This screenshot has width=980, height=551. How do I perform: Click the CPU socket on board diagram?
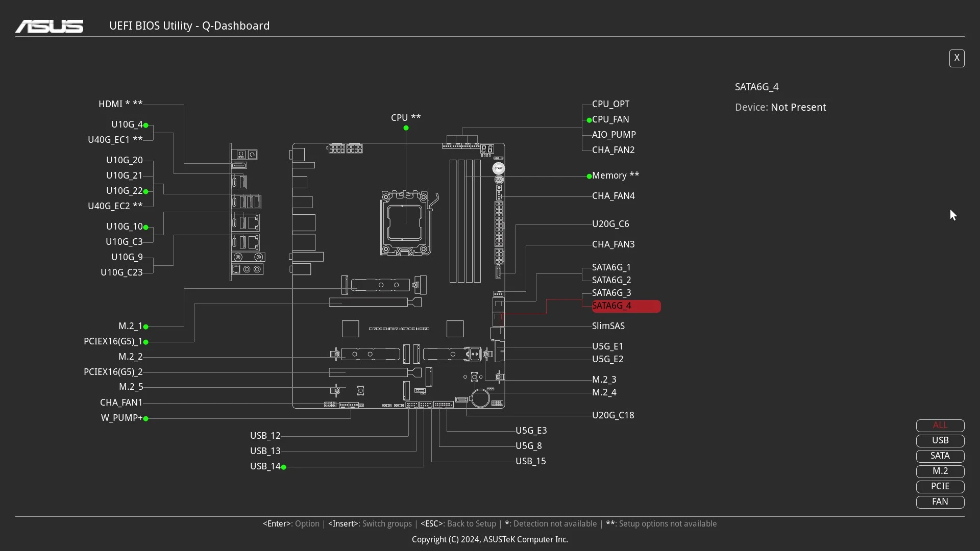(x=405, y=223)
